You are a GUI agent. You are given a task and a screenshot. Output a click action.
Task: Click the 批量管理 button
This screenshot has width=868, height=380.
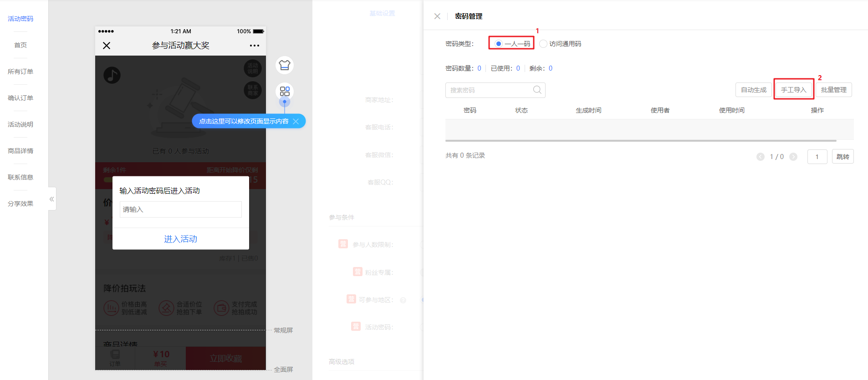834,90
